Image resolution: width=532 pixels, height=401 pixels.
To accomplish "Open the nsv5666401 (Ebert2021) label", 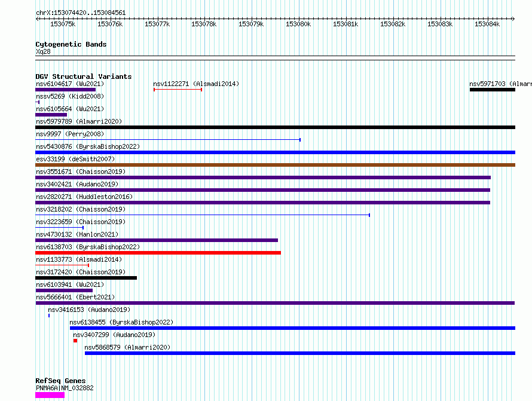I will click(x=75, y=297).
